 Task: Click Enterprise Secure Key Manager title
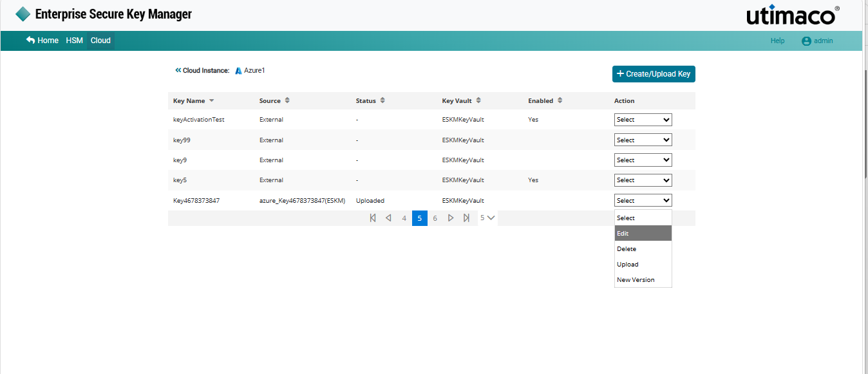[113, 14]
